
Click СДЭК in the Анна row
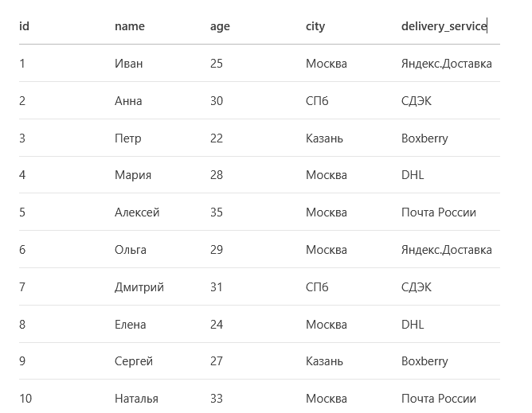click(417, 101)
